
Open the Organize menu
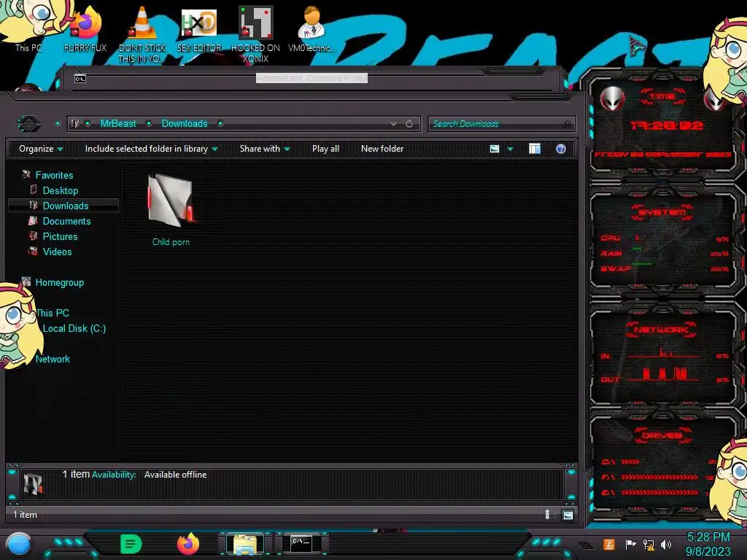pos(41,149)
